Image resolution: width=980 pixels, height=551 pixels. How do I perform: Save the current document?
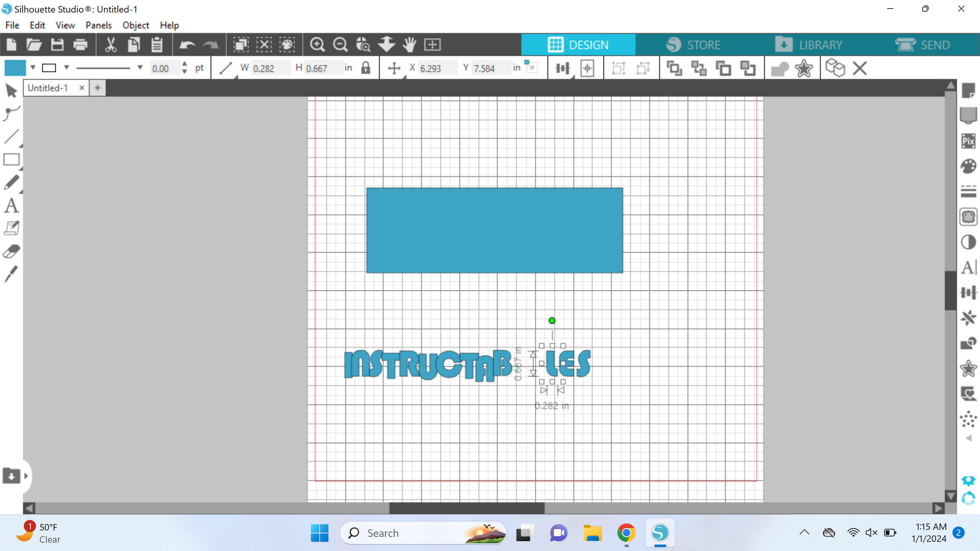pyautogui.click(x=57, y=45)
